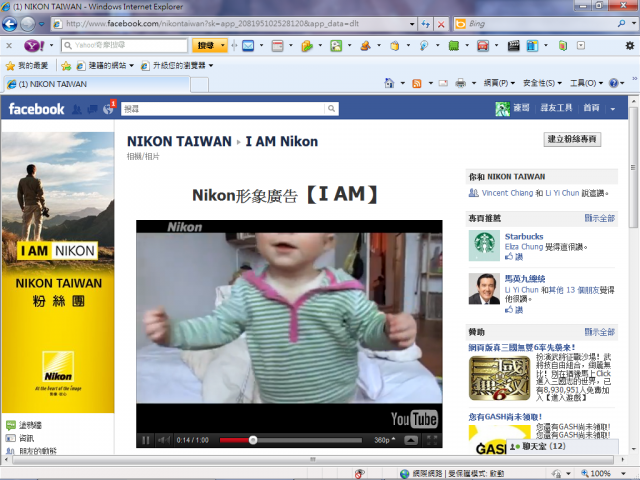Image resolution: width=640 pixels, height=480 pixels.
Task: Open Facebook friend requests icon
Action: tap(76, 109)
